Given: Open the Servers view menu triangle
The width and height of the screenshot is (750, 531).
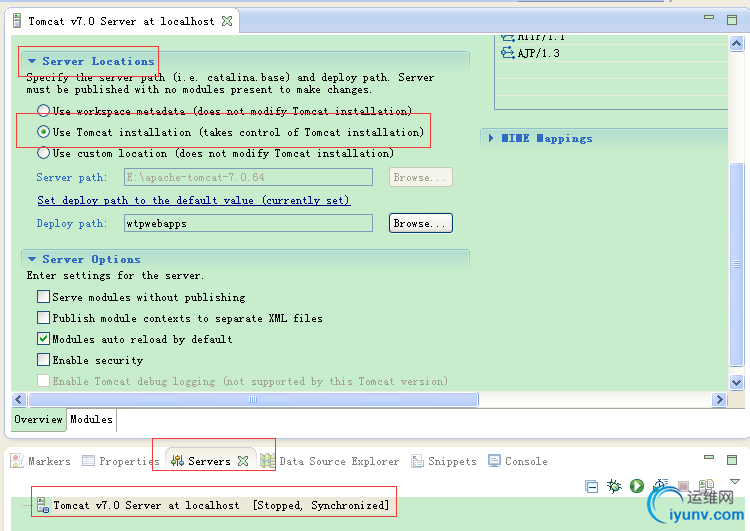Looking at the screenshot, I should point(735,481).
